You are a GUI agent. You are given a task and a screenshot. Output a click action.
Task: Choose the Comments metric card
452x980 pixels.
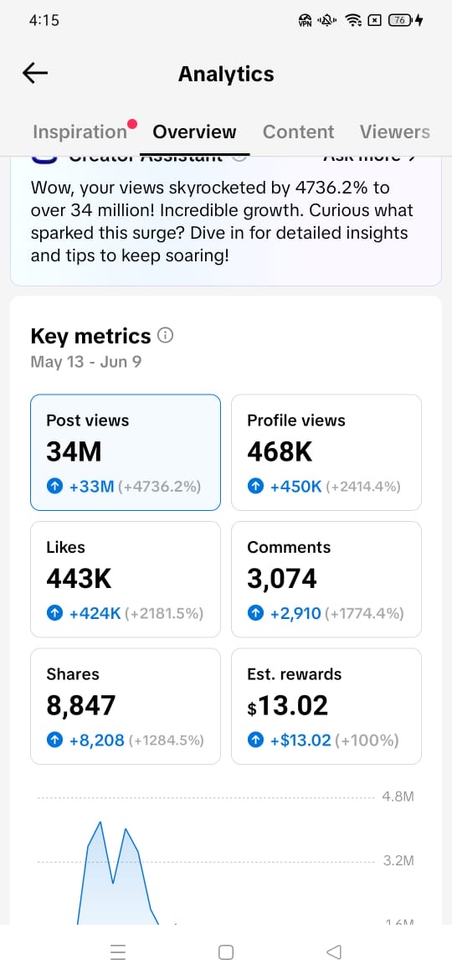[326, 580]
